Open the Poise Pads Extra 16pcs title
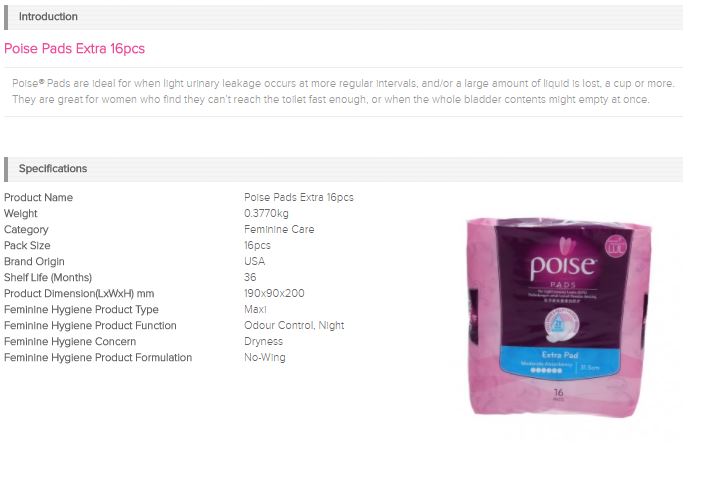Viewport: 703px width, 481px height. point(74,48)
